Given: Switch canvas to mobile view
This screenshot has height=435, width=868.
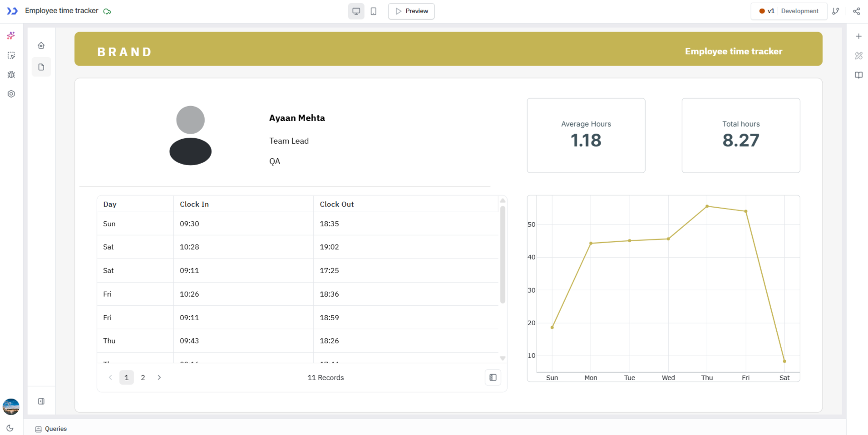Looking at the screenshot, I should pos(374,11).
